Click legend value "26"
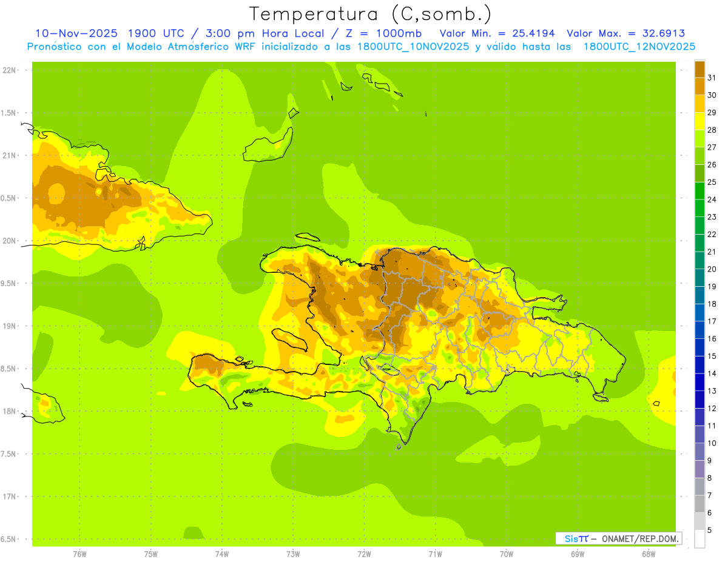This screenshot has height=562, width=728. point(712,164)
